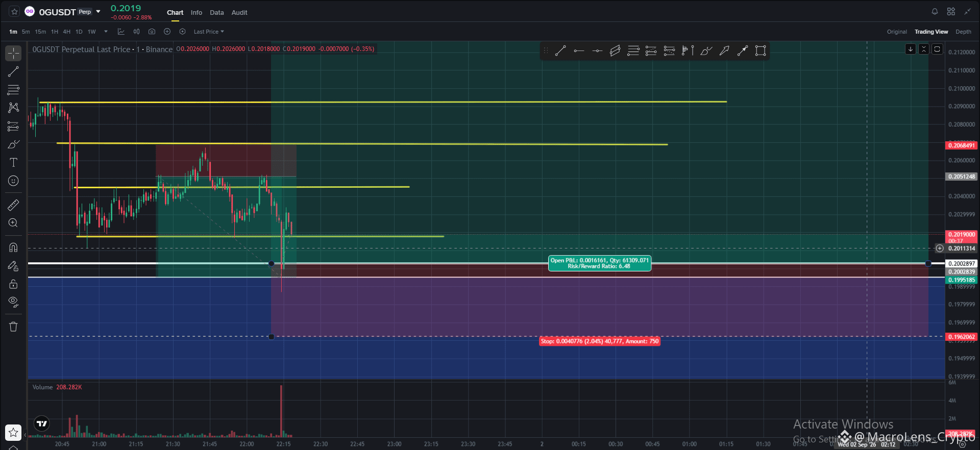The height and width of the screenshot is (450, 980).
Task: Select the trend line drawing tool
Action: tap(13, 71)
